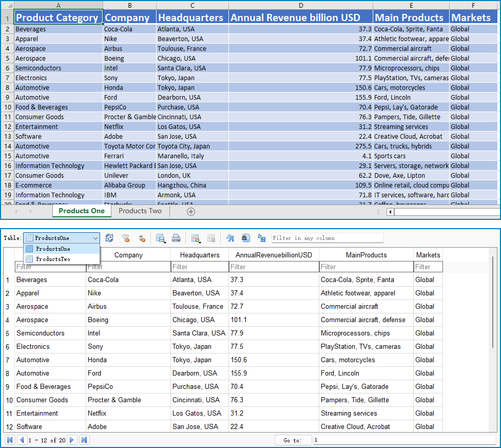Image resolution: width=501 pixels, height=448 pixels.
Task: Click the remove sorting icon
Action: [142, 237]
